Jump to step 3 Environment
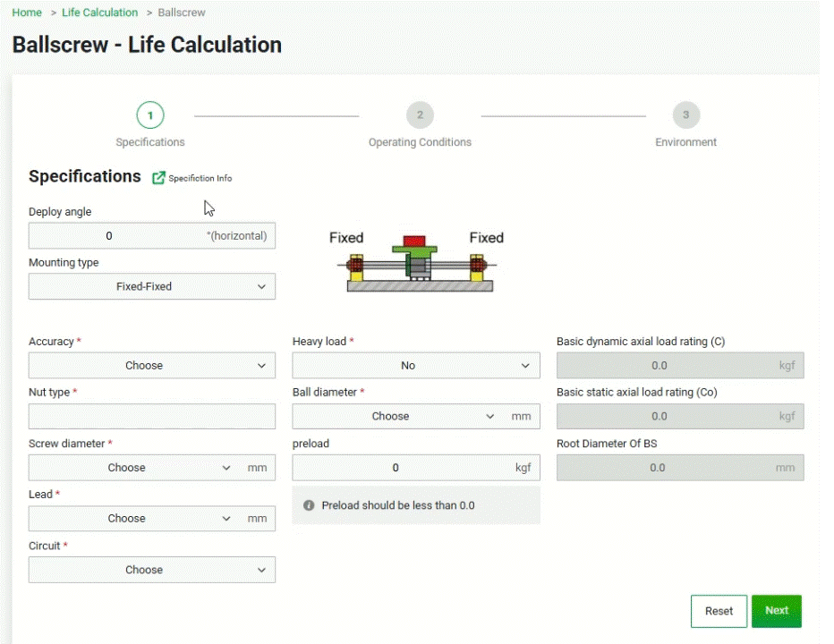 (x=685, y=115)
